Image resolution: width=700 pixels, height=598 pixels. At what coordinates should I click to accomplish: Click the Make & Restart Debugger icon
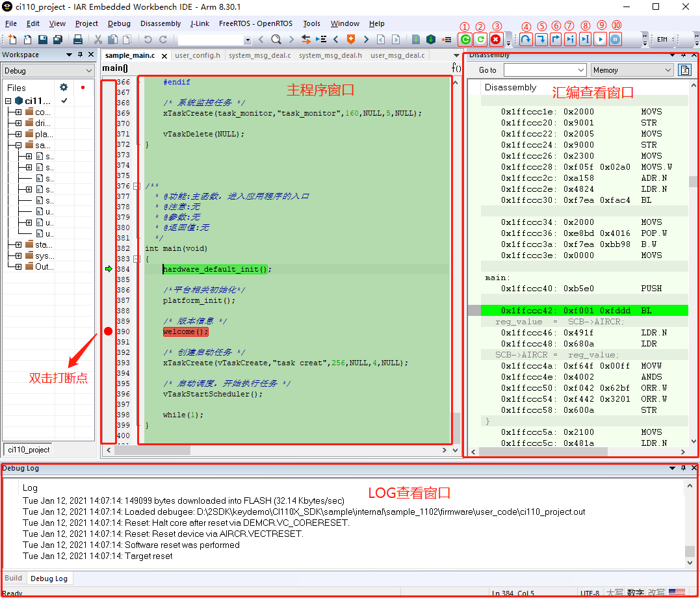point(465,40)
